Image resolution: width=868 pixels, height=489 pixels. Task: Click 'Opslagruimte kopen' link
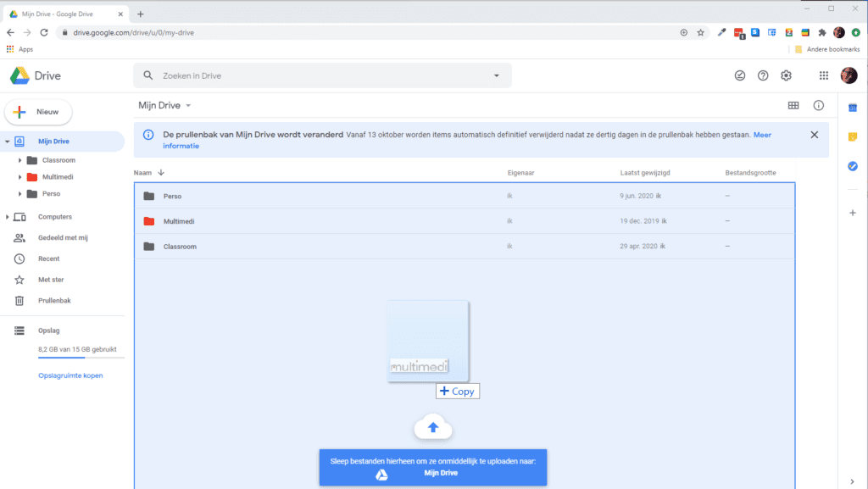[70, 375]
